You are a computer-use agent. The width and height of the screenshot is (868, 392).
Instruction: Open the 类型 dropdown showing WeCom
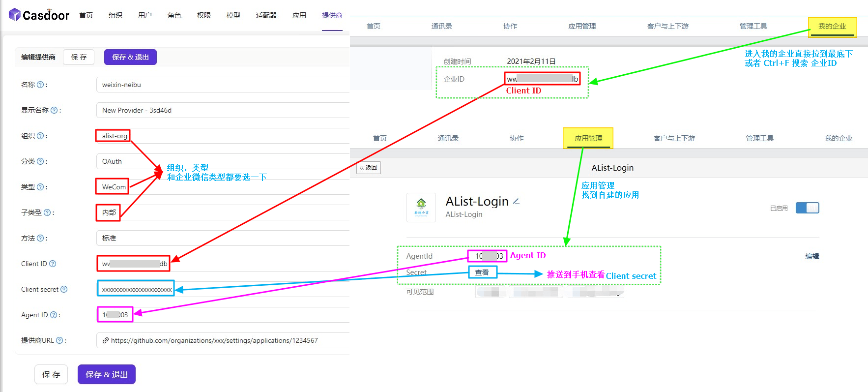point(221,187)
